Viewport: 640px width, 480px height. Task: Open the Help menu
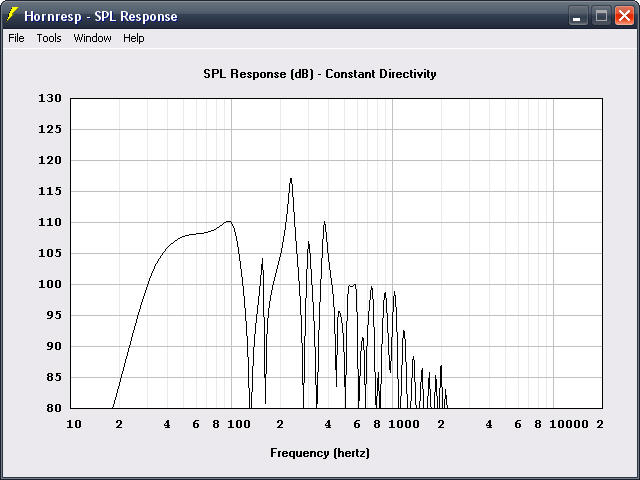134,38
